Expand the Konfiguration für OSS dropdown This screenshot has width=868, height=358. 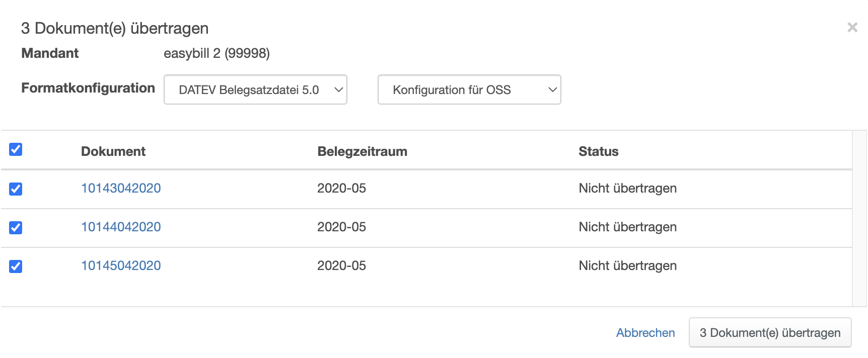click(x=469, y=90)
